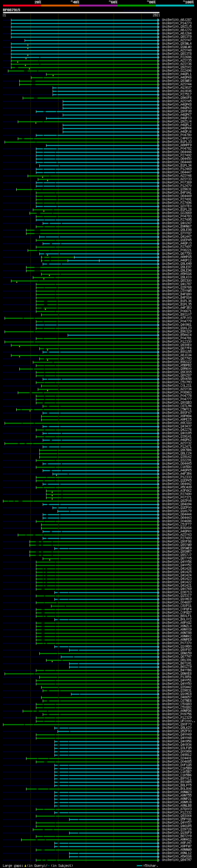Click the cyan ~100% legend segment
This screenshot has height=868, width=197.
point(175,6)
